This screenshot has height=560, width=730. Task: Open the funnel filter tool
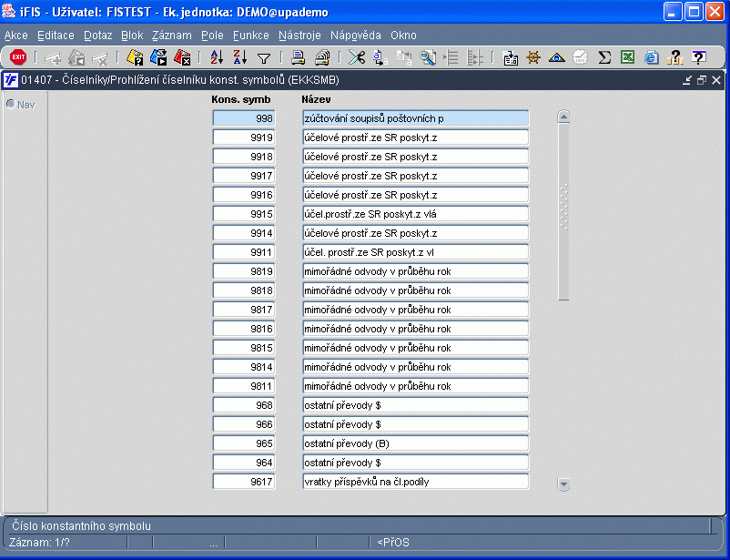tap(264, 58)
